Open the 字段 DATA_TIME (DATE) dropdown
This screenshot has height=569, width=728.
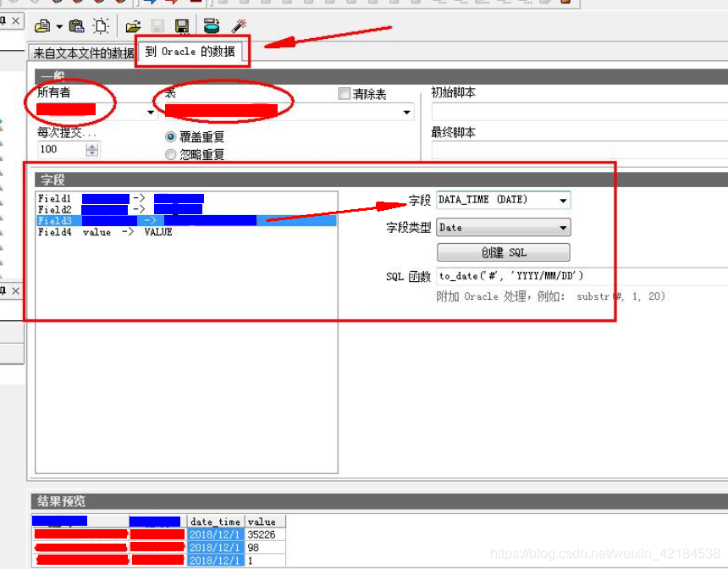[563, 201]
